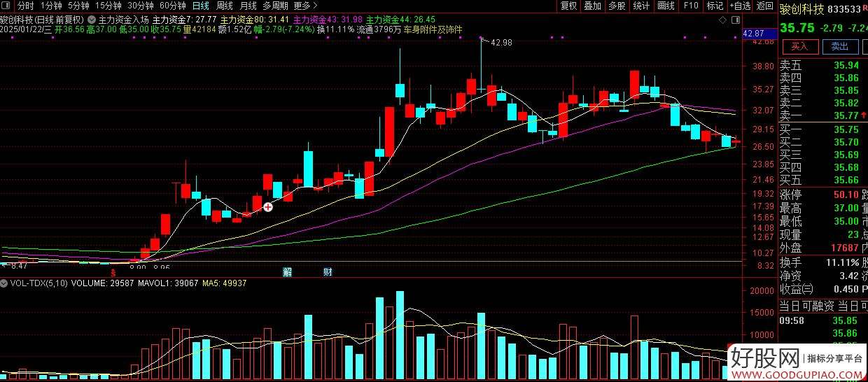Click the 多股 multi-stock button

(x=617, y=6)
